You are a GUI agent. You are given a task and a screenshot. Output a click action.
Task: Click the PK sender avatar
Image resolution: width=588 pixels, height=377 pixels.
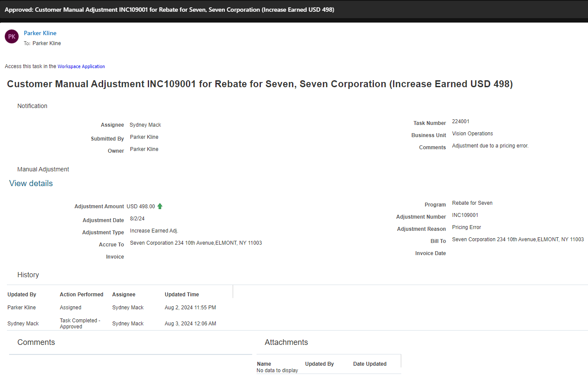click(x=12, y=36)
